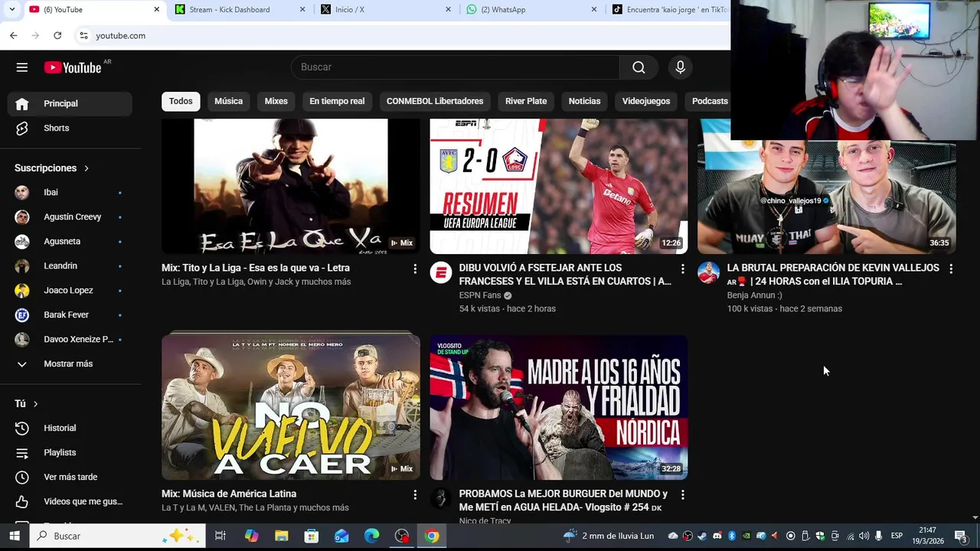Open Videos que me gustan

[70, 501]
